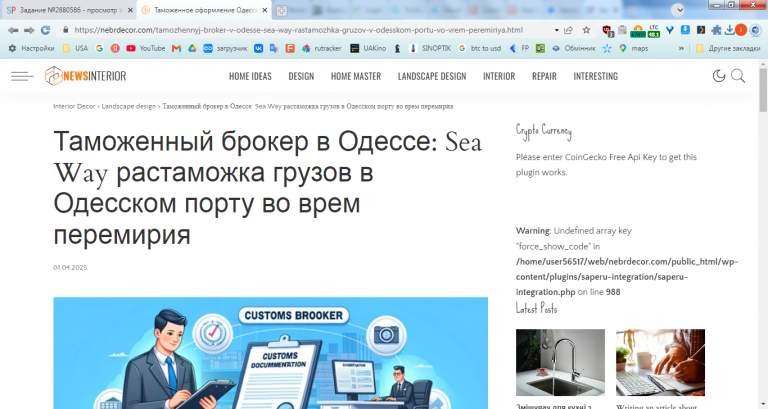Open the REPAIR menu item
The height and width of the screenshot is (409, 768).
tap(544, 76)
